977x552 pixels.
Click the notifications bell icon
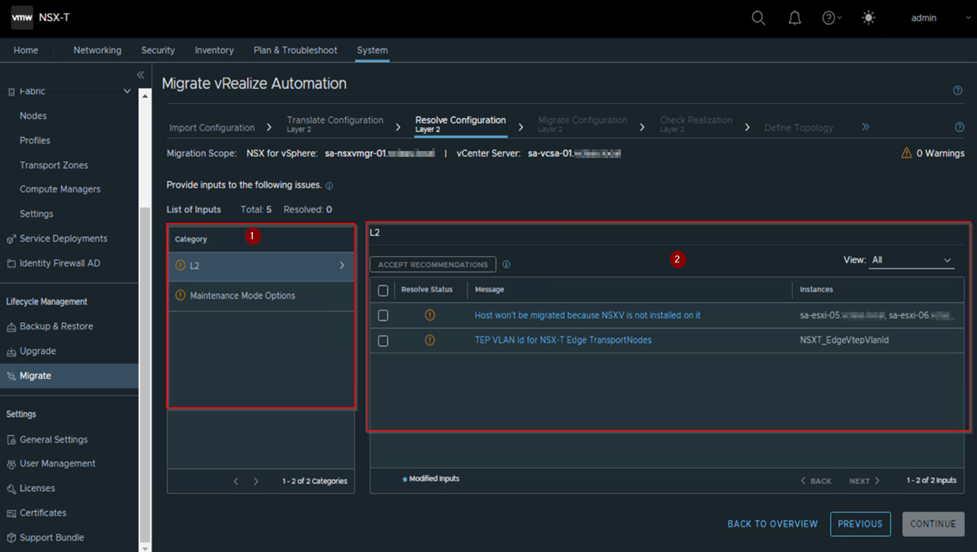(794, 18)
